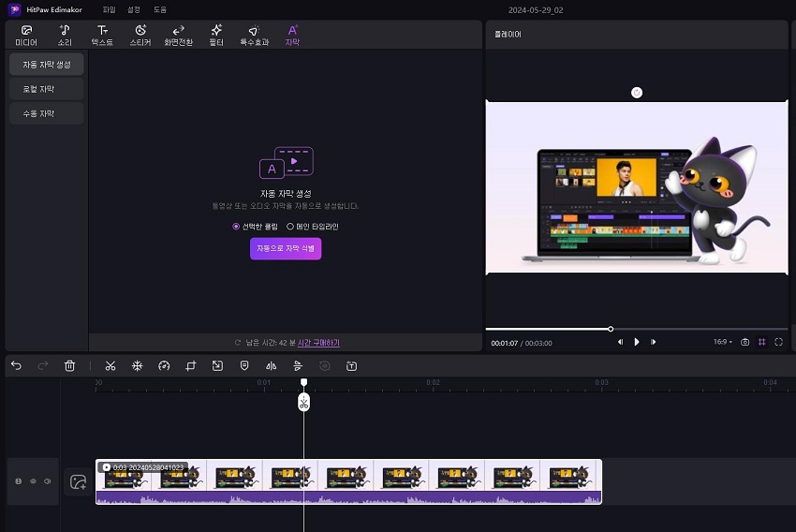Toggle track visibility eye icon
The image size is (796, 532).
click(x=33, y=481)
